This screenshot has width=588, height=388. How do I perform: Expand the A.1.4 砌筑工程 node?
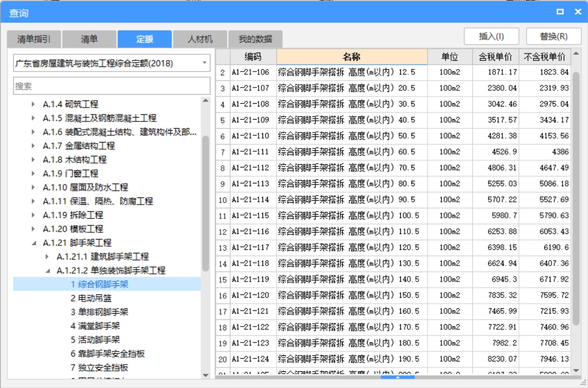point(33,104)
